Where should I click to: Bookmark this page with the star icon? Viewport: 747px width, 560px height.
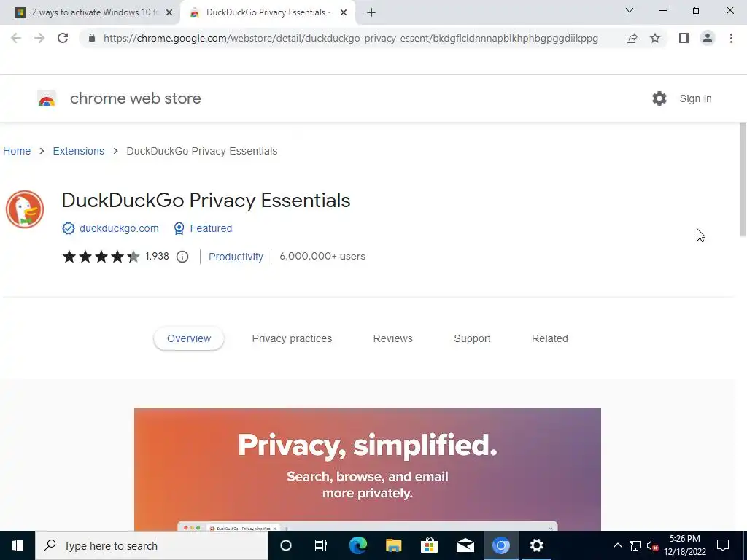pyautogui.click(x=655, y=38)
